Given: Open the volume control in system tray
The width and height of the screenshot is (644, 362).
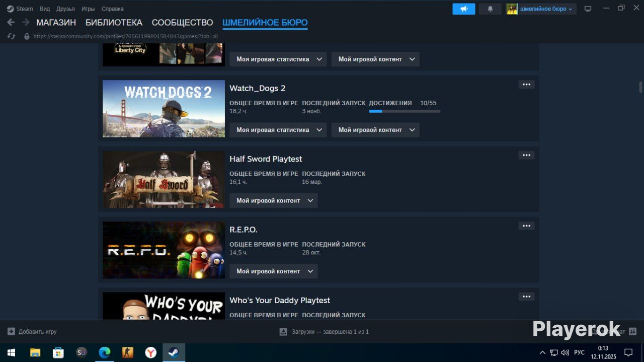Looking at the screenshot, I should click(565, 352).
